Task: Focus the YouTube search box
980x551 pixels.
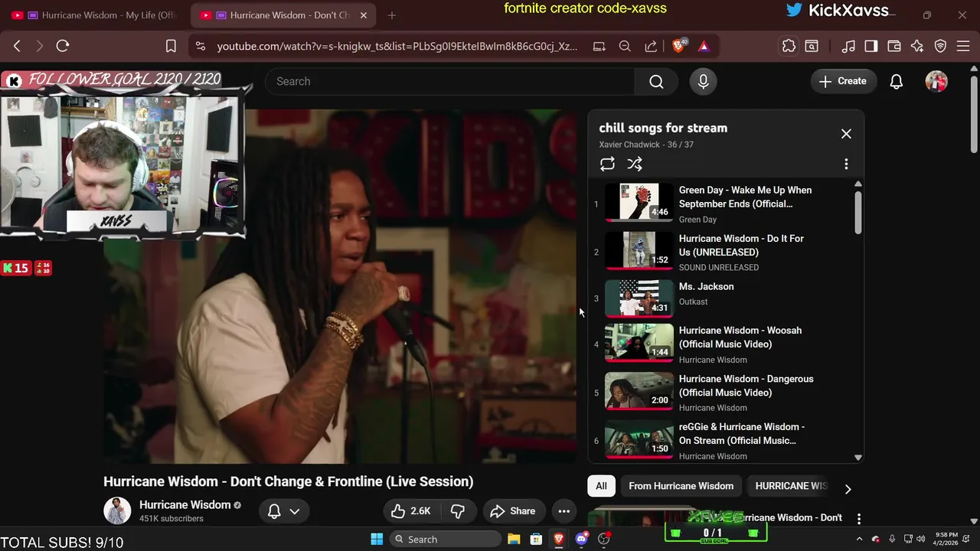Action: coord(449,81)
